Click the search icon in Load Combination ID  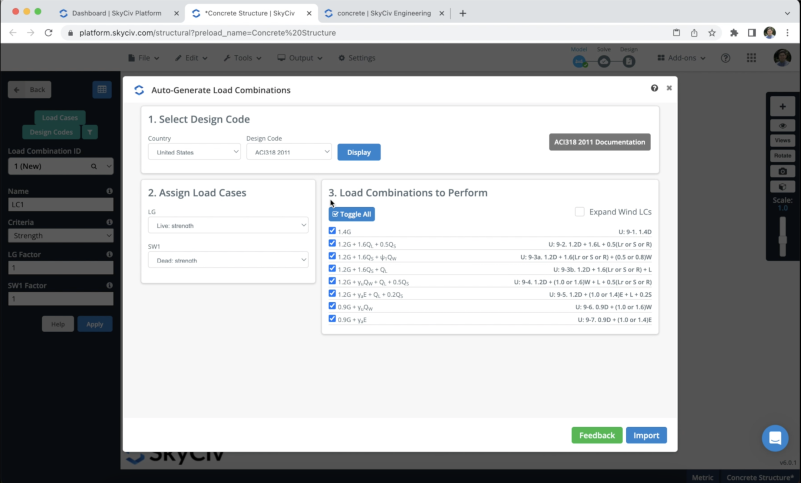tap(93, 166)
